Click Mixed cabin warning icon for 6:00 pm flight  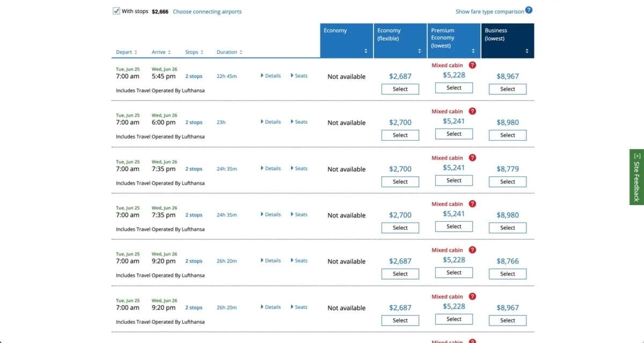pyautogui.click(x=472, y=111)
